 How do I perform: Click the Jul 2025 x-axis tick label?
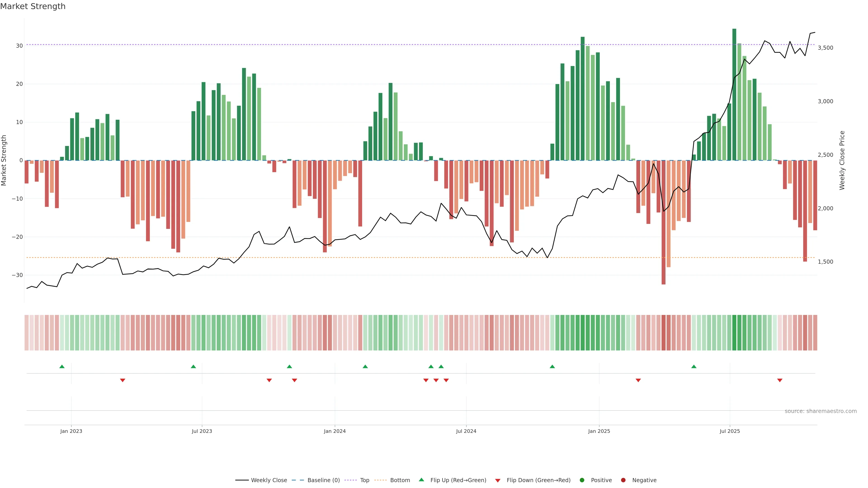tap(729, 431)
